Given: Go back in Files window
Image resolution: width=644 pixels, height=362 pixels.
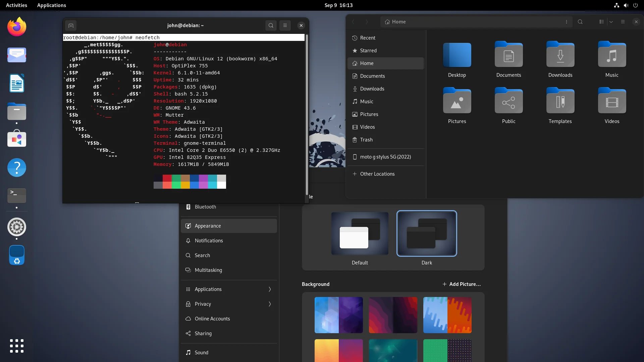Looking at the screenshot, I should coord(353,22).
